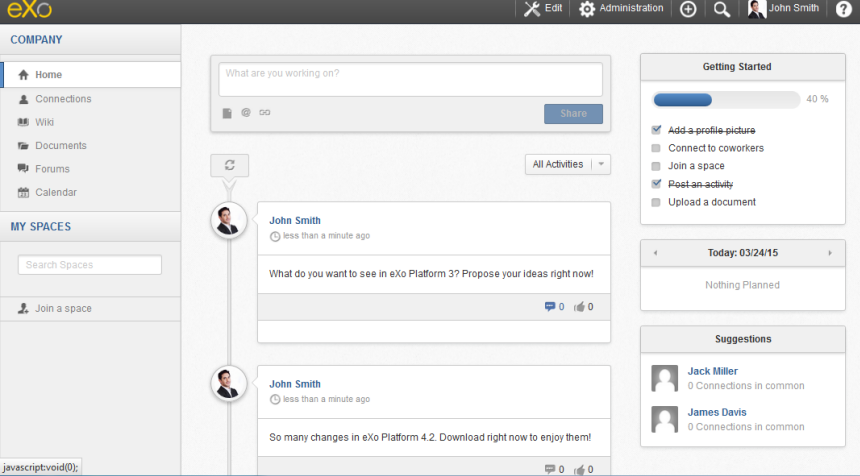Click John Smith avatar on Platform 3 post
Screen dimensions: 860x476
(229, 220)
